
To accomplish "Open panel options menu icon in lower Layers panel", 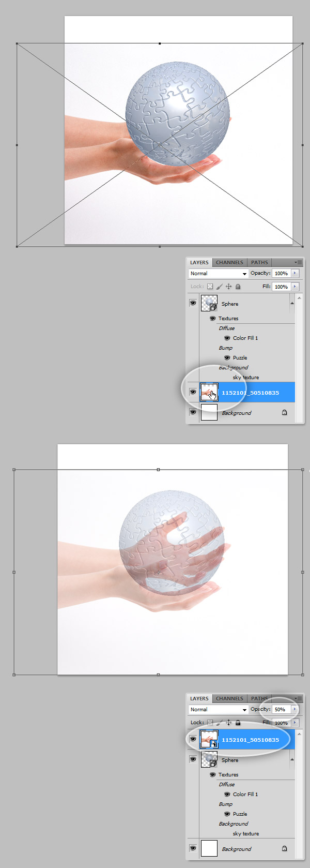I will 298,699.
